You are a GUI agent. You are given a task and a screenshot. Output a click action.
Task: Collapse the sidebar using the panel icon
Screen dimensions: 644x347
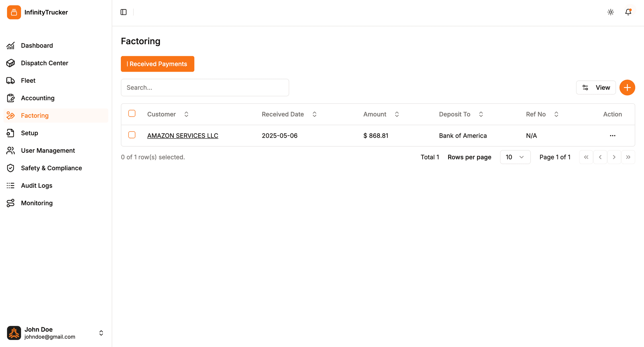(123, 12)
